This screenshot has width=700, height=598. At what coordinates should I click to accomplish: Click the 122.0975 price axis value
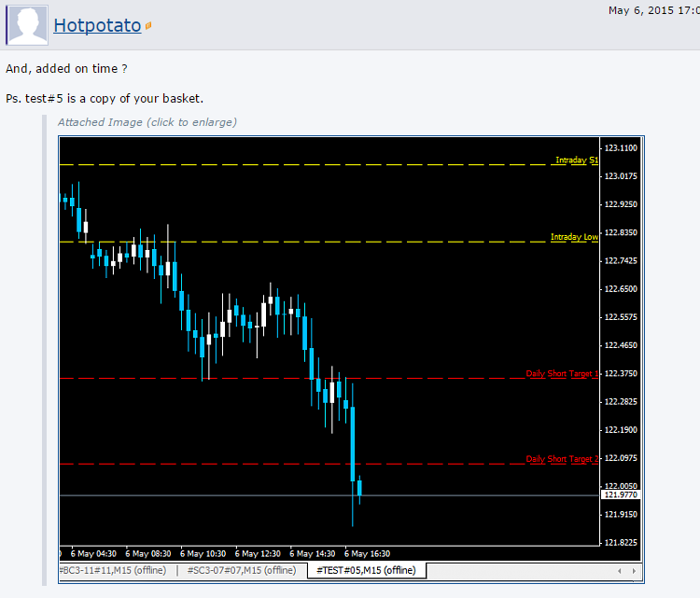click(621, 458)
